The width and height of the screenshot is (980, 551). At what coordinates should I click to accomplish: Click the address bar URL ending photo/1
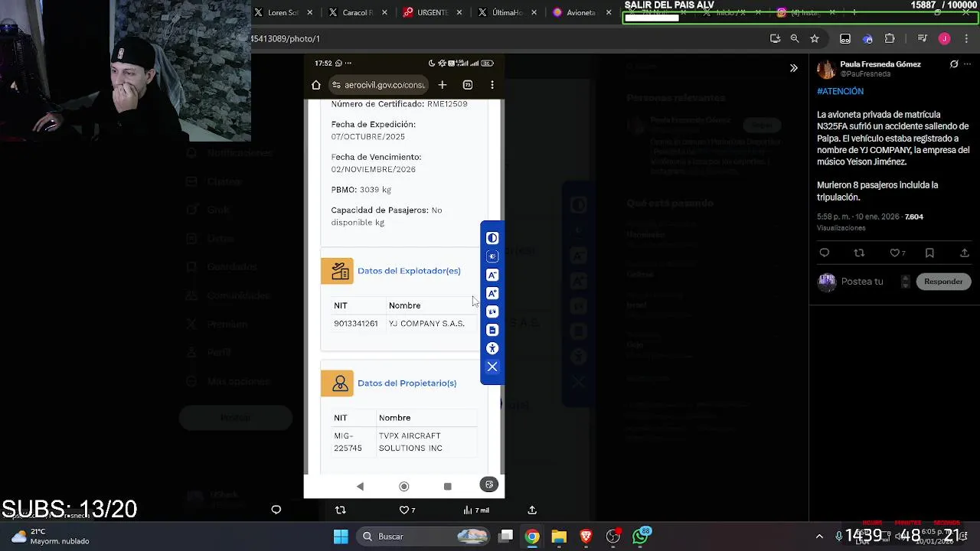point(286,38)
